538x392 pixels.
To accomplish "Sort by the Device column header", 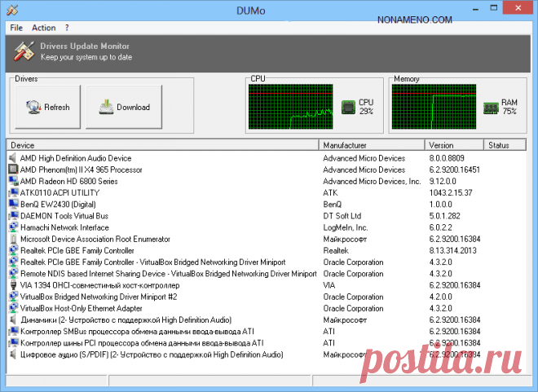I will (163, 145).
